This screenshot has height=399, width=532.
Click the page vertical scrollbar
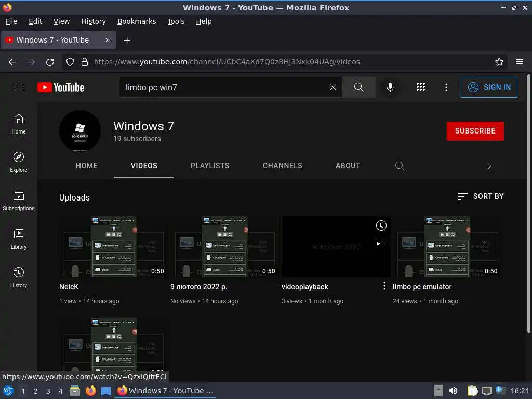coord(528,204)
